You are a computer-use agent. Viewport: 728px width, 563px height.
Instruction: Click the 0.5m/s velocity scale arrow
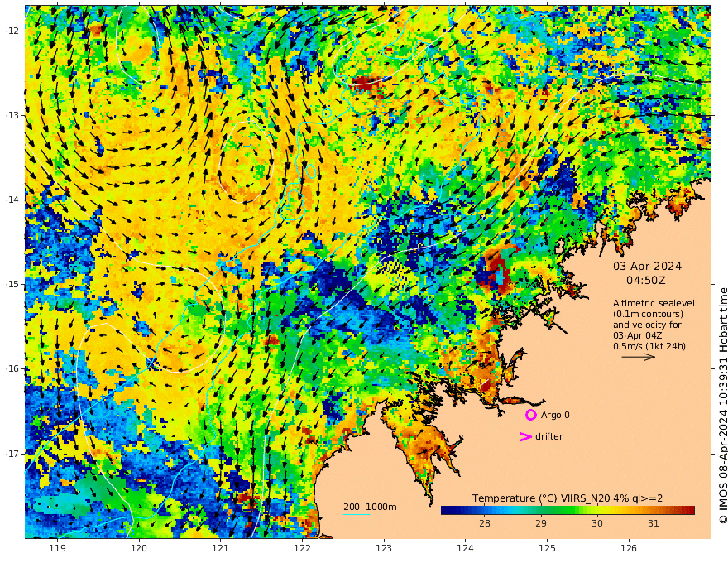(639, 357)
